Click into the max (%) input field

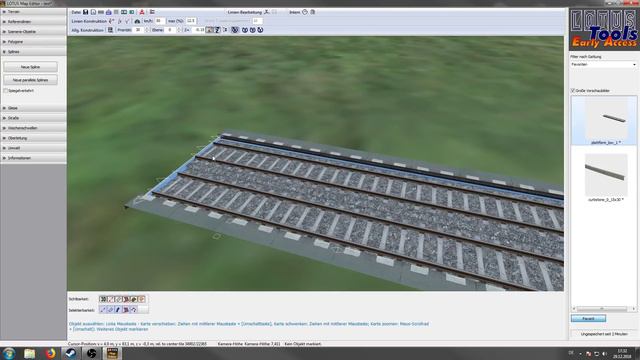[x=191, y=21]
